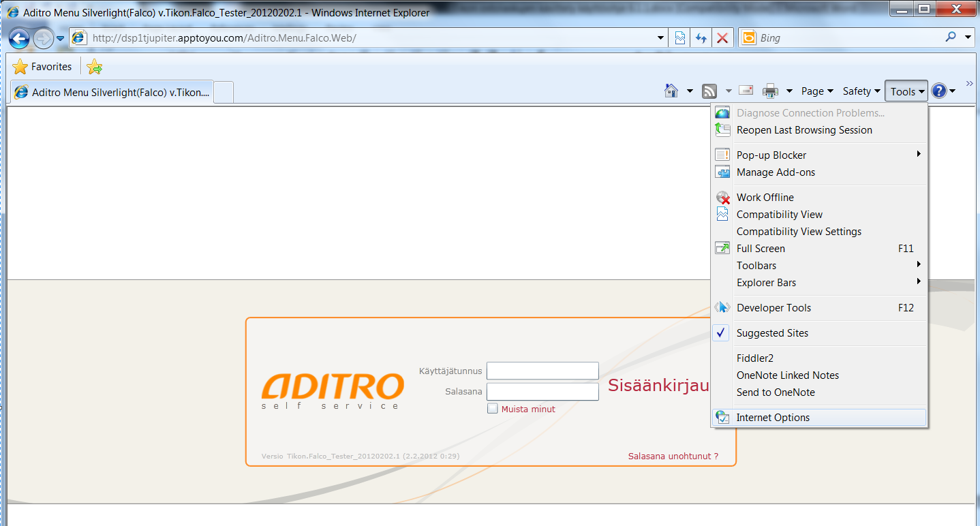Click the Käyttäjätunnus username field

pyautogui.click(x=542, y=371)
